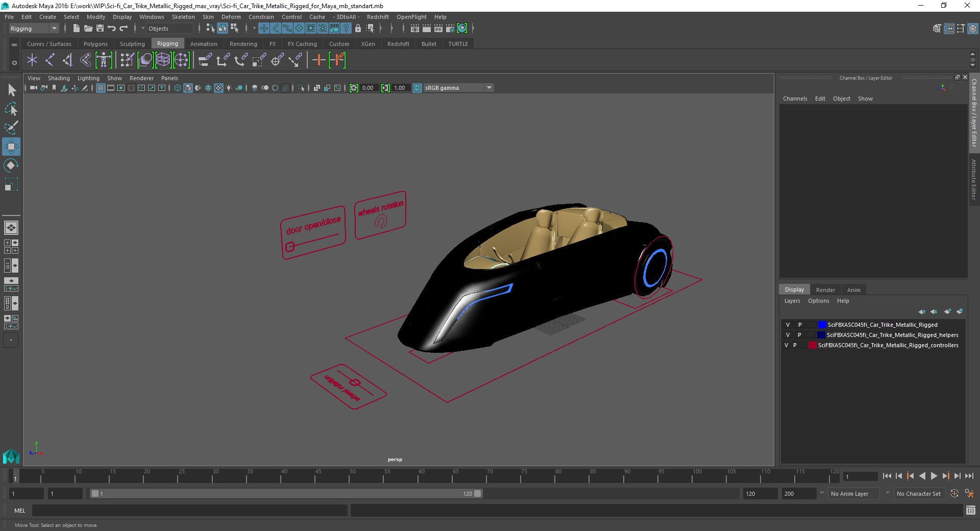Click the Undo arrow icon
Image resolution: width=980 pixels, height=531 pixels.
pyautogui.click(x=112, y=29)
